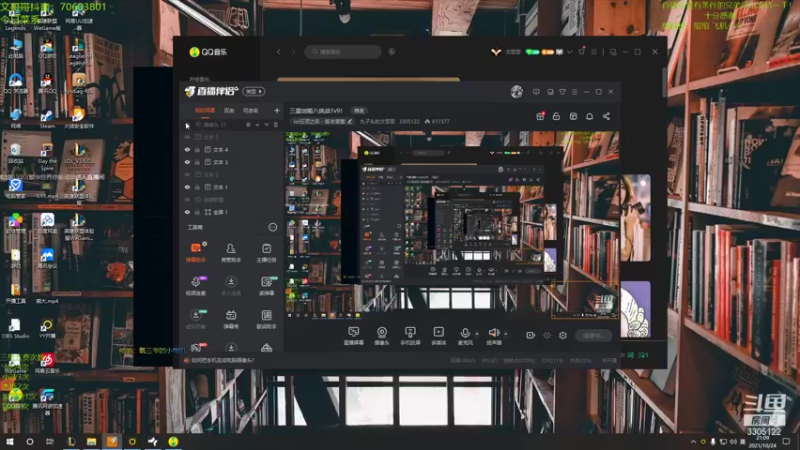Switch to the second scene tab
Image resolution: width=800 pixels, height=450 pixels.
click(229, 110)
